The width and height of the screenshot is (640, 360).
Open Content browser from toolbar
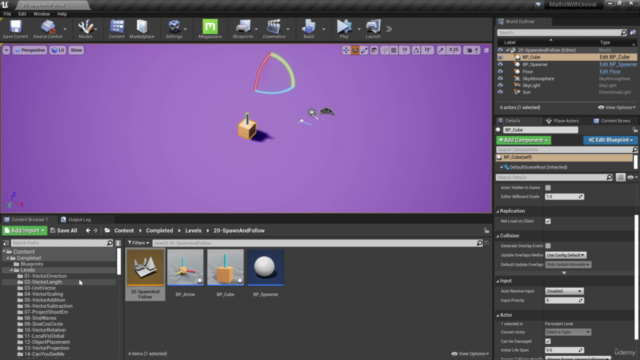point(117,29)
